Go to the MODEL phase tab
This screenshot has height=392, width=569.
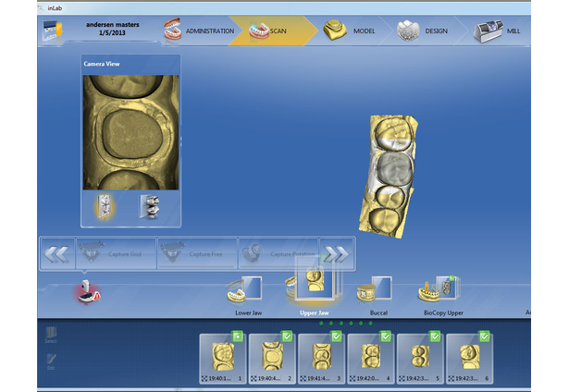pos(350,31)
